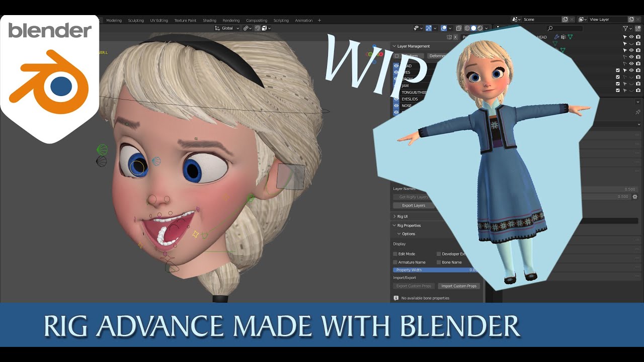Screen dimensions: 644x362
Task: Open the Texture Paint workspace tab
Action: click(185, 21)
